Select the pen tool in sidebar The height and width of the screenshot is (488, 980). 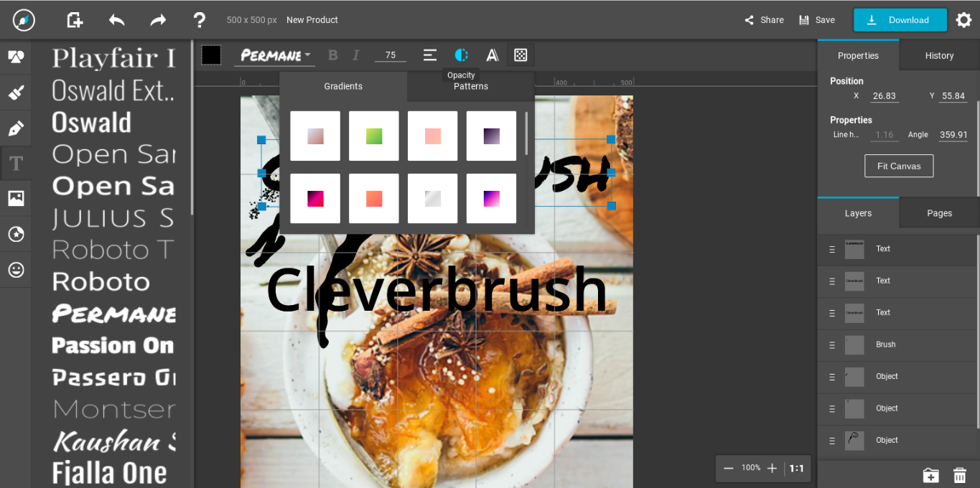point(16,128)
